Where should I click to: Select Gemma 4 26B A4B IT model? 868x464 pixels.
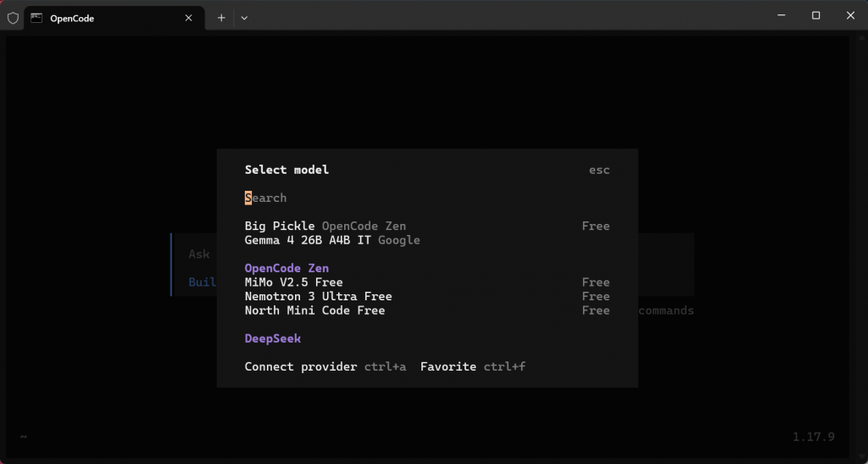[427, 240]
